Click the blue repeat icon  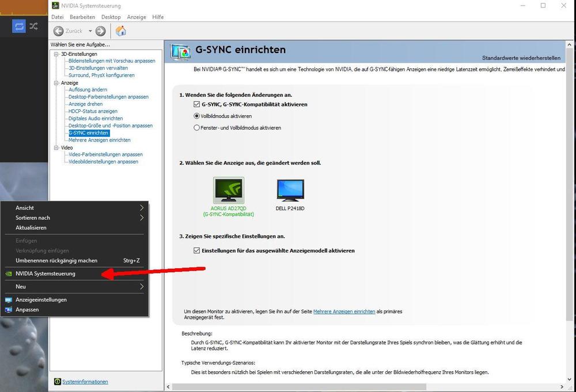tap(19, 26)
